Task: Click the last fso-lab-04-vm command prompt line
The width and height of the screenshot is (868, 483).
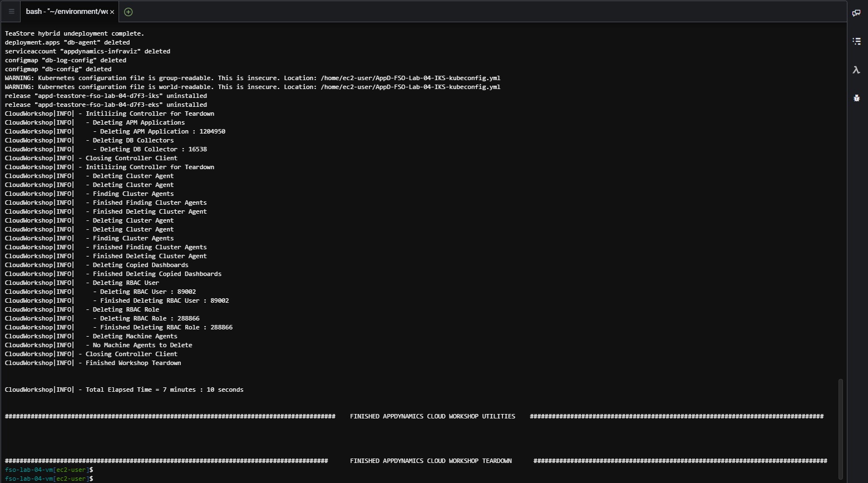Action: pyautogui.click(x=49, y=479)
